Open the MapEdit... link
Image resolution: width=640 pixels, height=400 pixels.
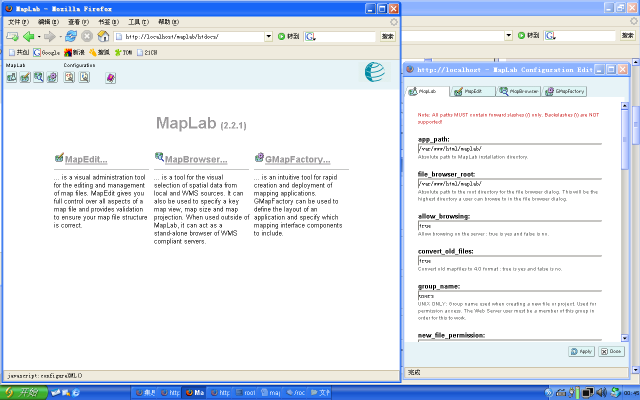click(x=86, y=160)
